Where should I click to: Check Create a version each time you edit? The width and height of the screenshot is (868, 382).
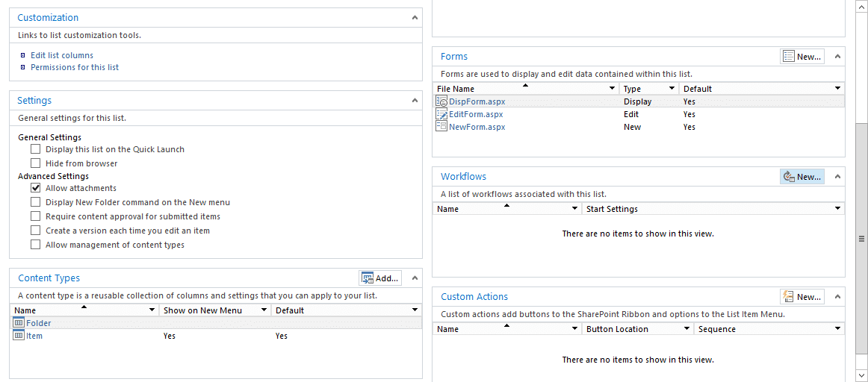35,230
